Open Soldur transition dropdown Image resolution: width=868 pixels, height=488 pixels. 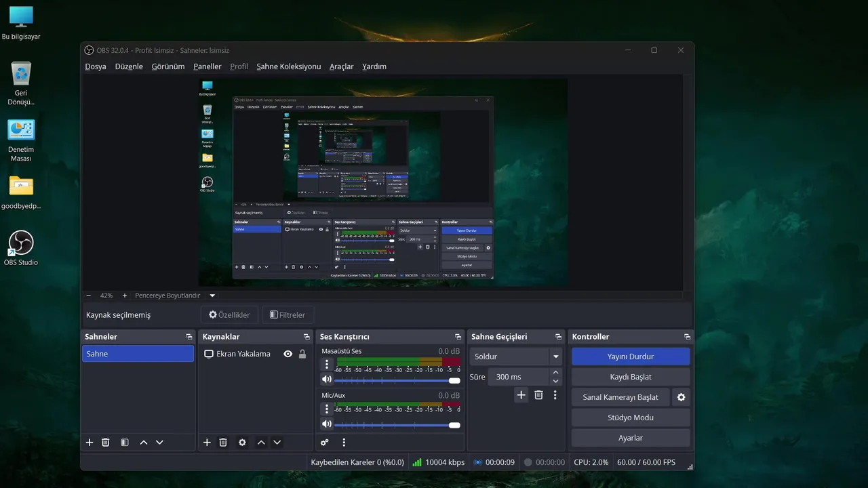coord(516,357)
